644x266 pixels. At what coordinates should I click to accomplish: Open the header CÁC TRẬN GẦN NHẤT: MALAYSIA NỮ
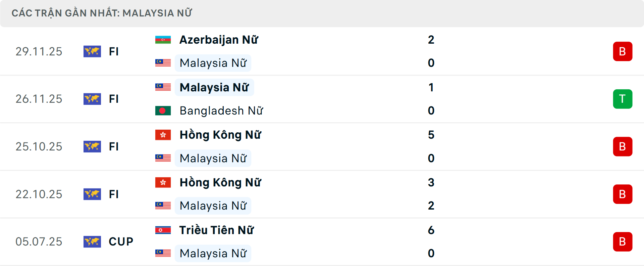pyautogui.click(x=102, y=13)
